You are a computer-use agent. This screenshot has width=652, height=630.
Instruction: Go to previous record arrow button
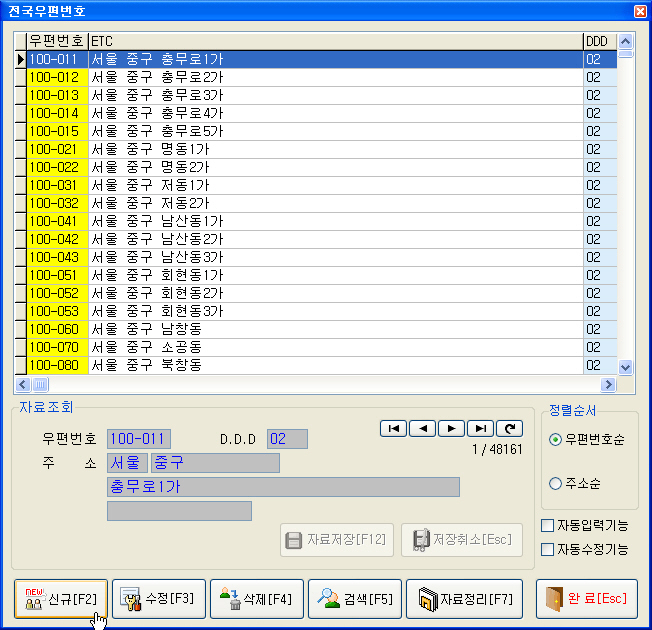point(422,428)
